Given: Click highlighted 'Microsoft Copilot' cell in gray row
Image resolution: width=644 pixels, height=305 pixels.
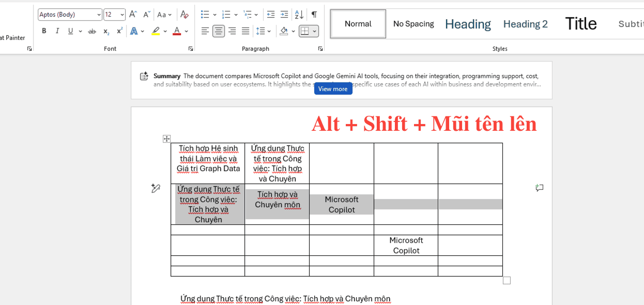Looking at the screenshot, I should click(342, 204).
